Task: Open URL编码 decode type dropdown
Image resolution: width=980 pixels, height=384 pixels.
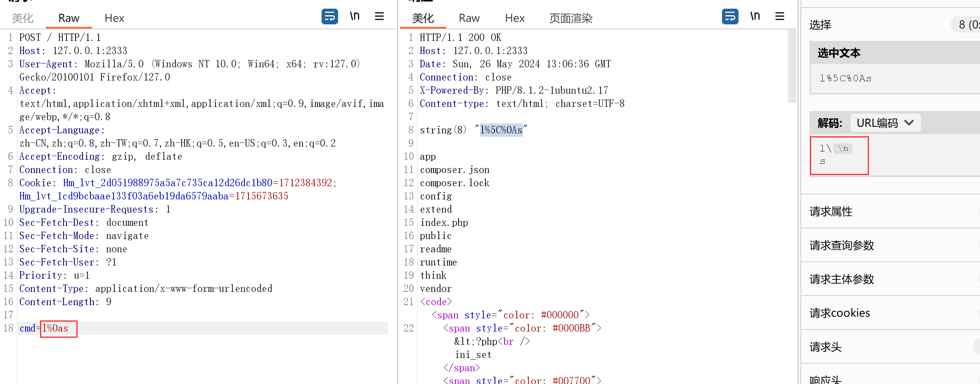Action: (x=885, y=123)
